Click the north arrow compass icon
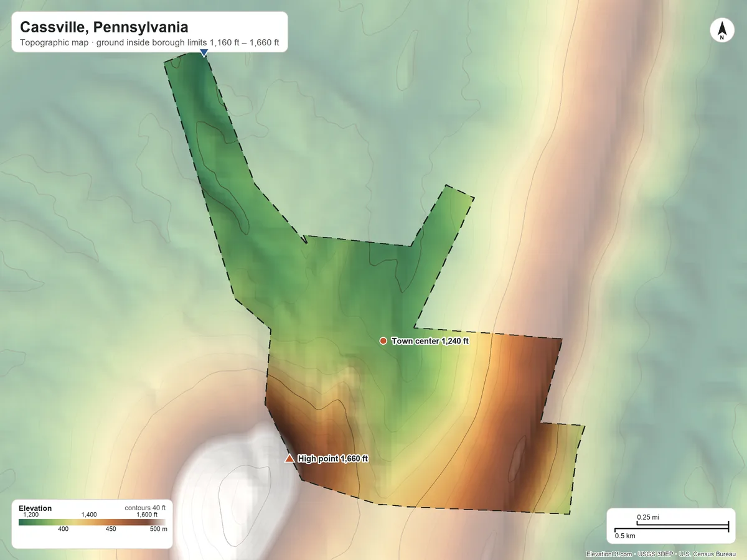This screenshot has height=560, width=747. [721, 30]
